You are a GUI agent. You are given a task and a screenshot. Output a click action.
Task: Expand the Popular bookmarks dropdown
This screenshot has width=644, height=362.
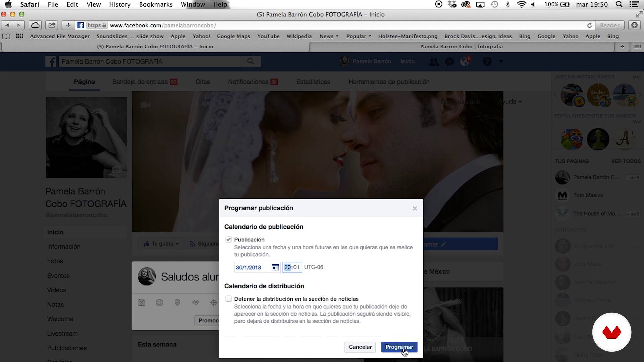[x=359, y=36]
